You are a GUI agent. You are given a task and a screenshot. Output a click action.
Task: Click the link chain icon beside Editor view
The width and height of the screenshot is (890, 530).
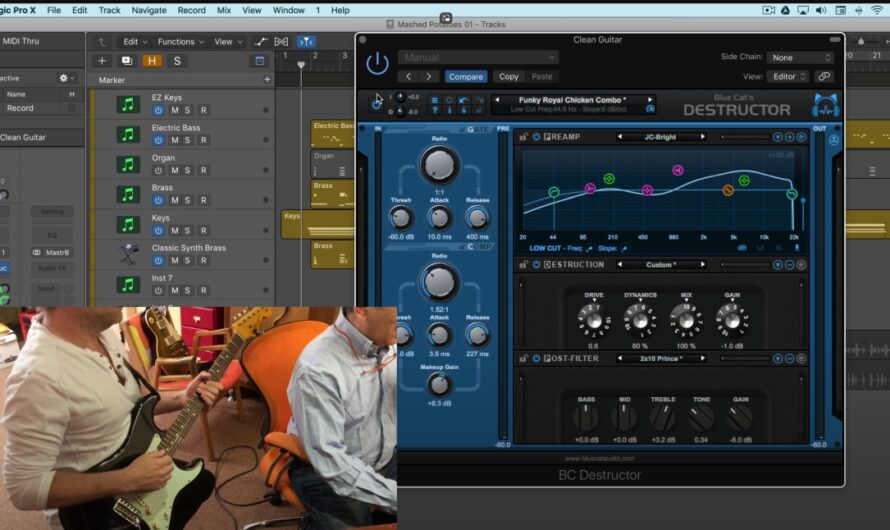tap(824, 76)
